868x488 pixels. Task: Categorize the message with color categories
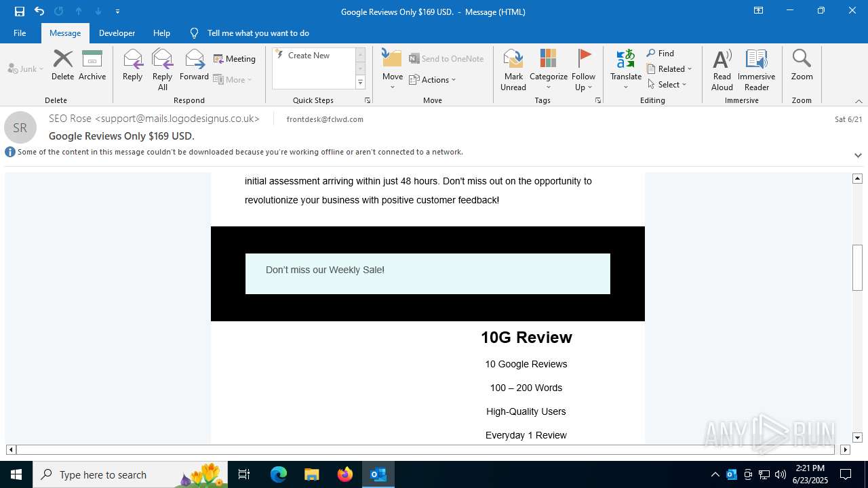click(549, 69)
